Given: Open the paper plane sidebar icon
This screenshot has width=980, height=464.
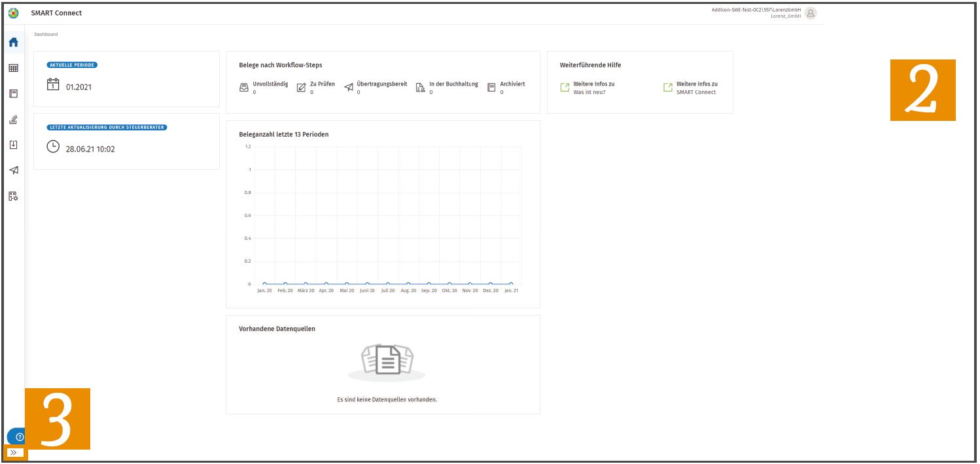Looking at the screenshot, I should (x=13, y=170).
